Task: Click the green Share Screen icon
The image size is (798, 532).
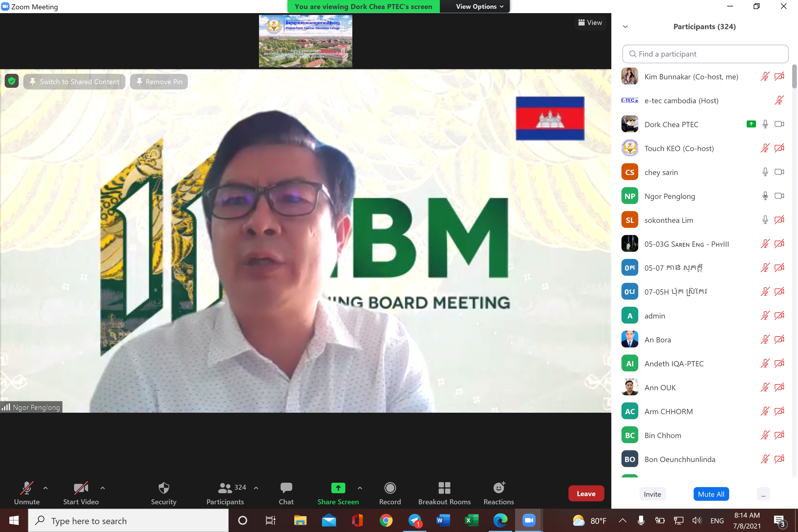Action: click(x=338, y=489)
